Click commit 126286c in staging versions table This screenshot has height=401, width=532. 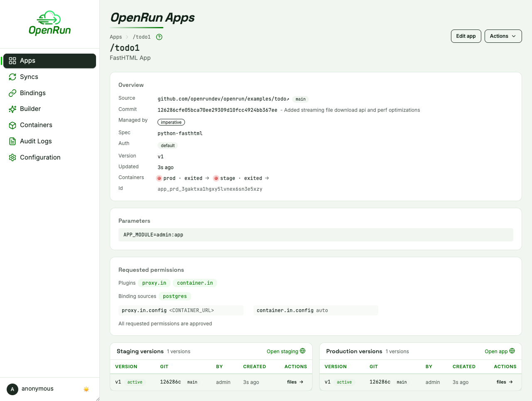pos(170,382)
